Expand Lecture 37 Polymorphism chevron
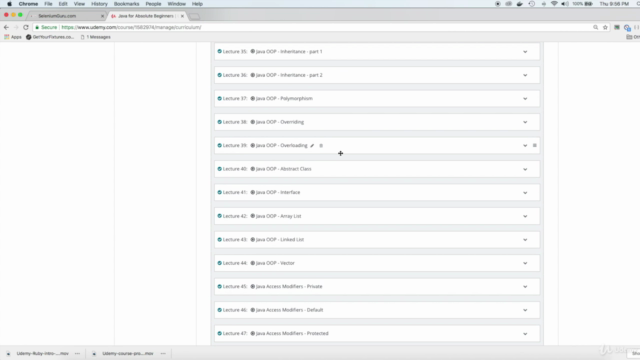 point(525,99)
